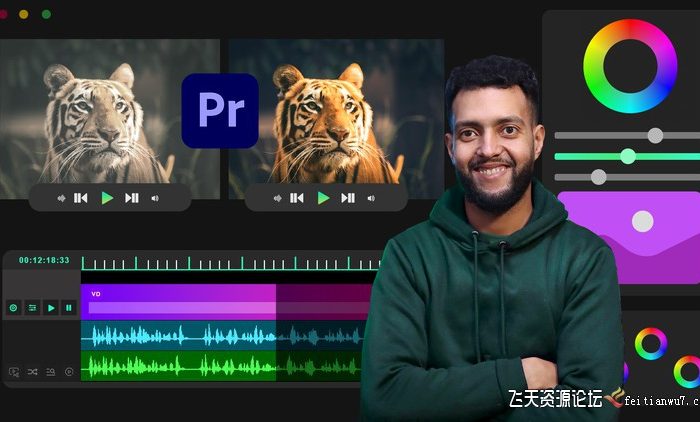Open the timeline sliders settings button
This screenshot has height=422, width=700.
point(32,308)
